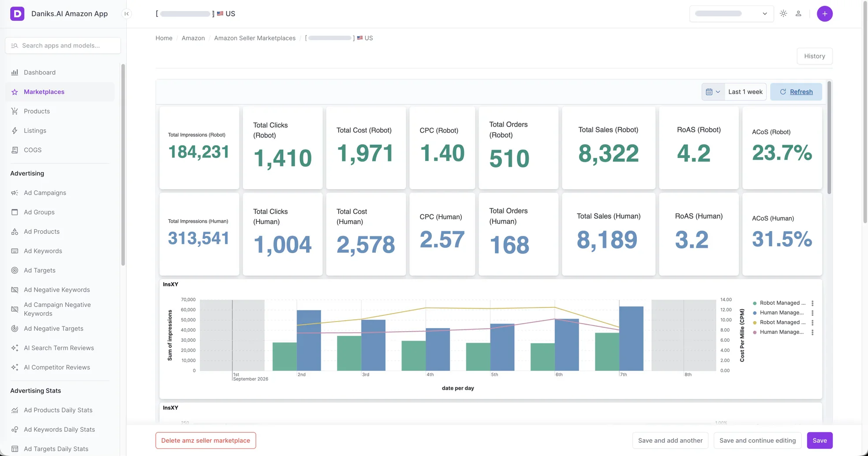Click the purple plus add button
This screenshot has height=456, width=868.
pyautogui.click(x=825, y=14)
